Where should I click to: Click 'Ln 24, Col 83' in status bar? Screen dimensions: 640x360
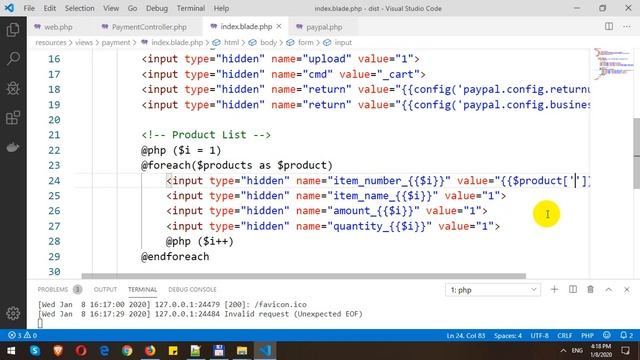pyautogui.click(x=466, y=336)
